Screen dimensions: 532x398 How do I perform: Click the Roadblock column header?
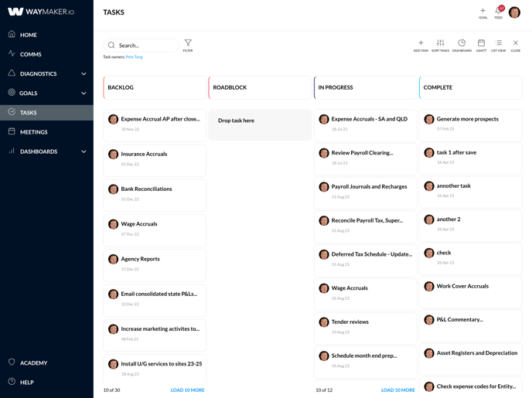point(260,87)
